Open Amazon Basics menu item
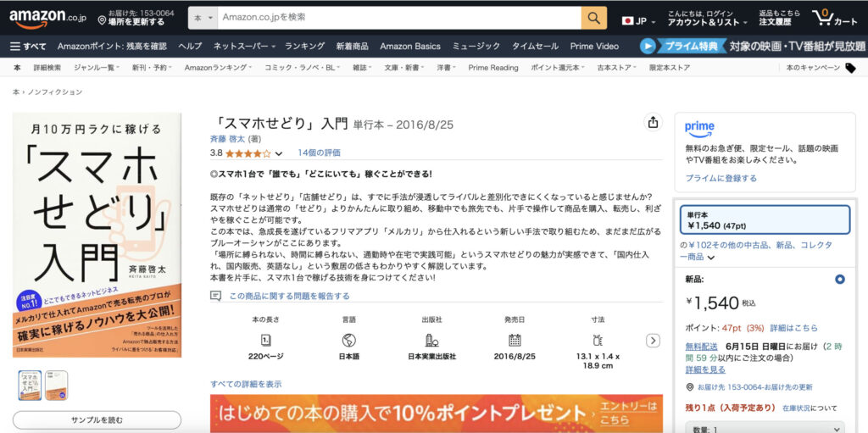Image resolution: width=868 pixels, height=433 pixels. click(x=410, y=46)
